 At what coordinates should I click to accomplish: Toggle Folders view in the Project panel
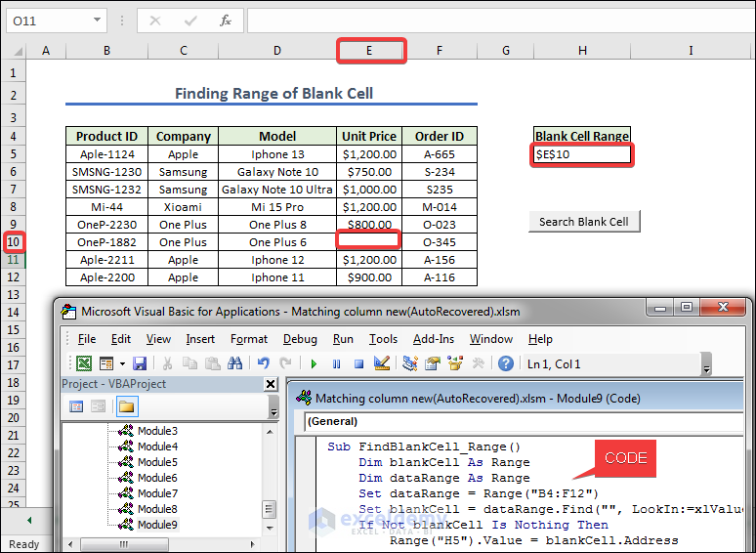126,406
